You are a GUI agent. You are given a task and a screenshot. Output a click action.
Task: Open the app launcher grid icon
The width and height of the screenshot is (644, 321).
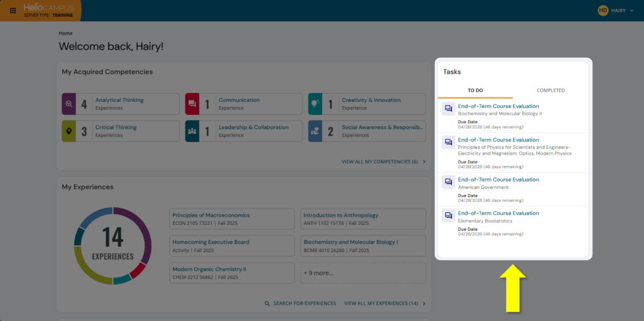[x=13, y=11]
